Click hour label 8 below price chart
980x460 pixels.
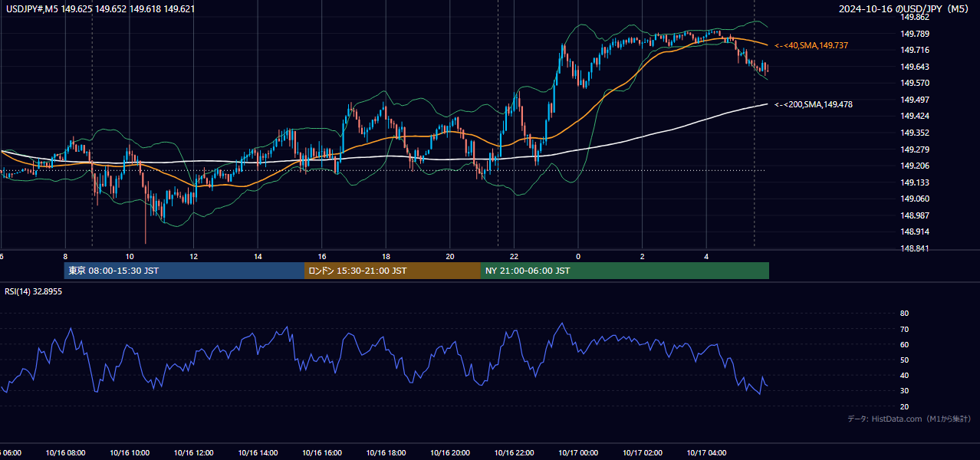tap(65, 256)
